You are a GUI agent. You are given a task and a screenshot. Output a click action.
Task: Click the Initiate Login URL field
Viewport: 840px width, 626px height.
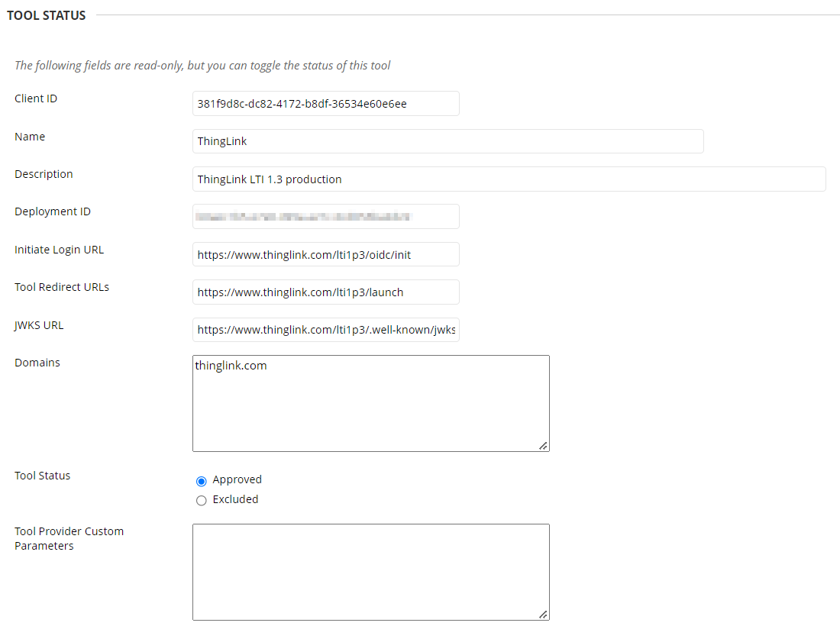(326, 254)
